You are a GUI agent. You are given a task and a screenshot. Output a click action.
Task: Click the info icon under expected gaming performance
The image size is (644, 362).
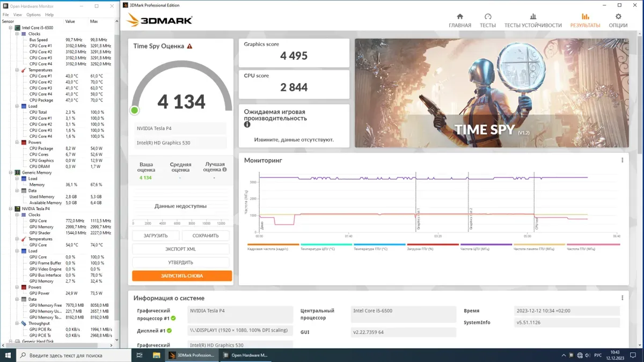(x=247, y=124)
